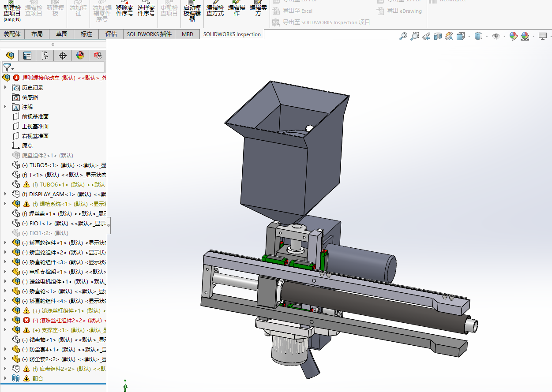This screenshot has width=552, height=392.
Task: Click 启动模板编辑器 tool
Action: tap(192, 11)
